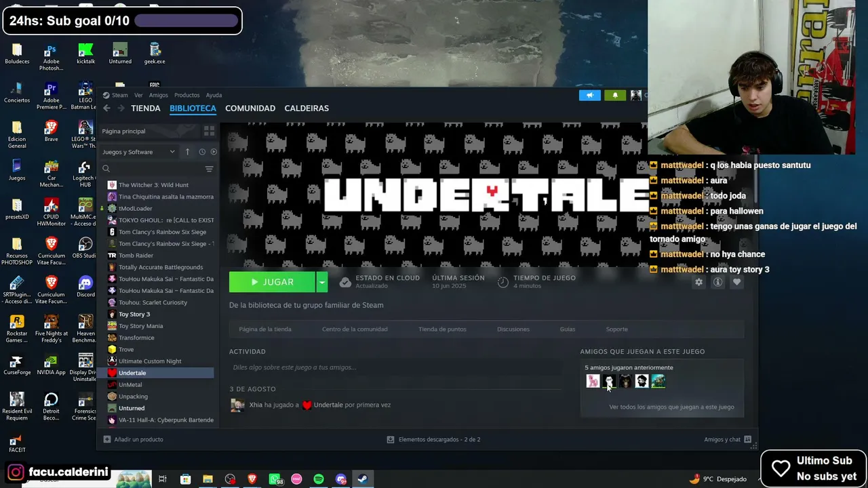Click the ready-to-play filter icon
Image resolution: width=868 pixels, height=488 pixels.
click(214, 152)
